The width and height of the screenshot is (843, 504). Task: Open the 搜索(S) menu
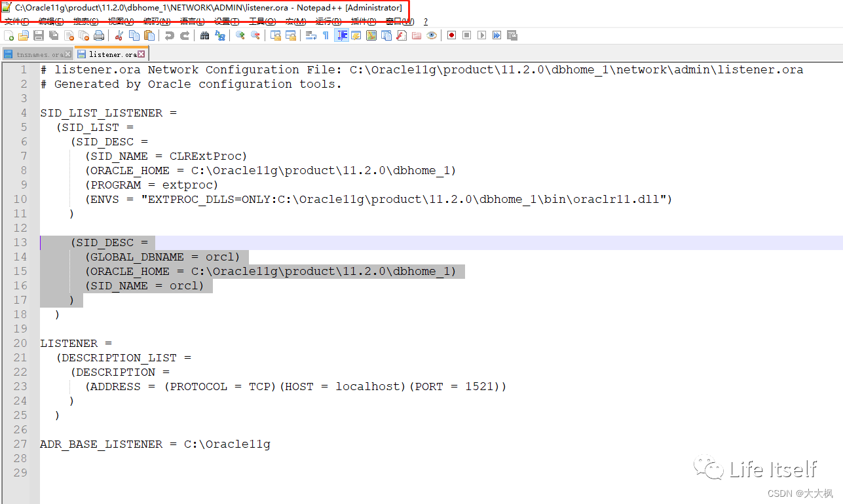(86, 22)
